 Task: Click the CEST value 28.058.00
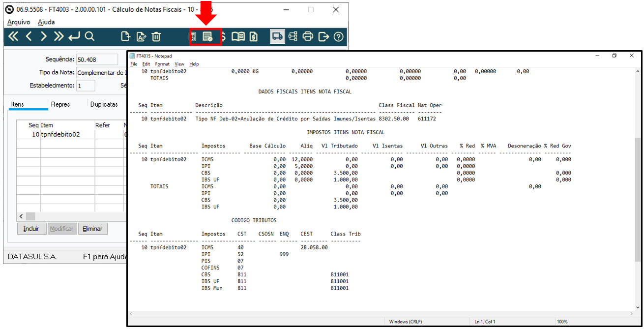314,247
